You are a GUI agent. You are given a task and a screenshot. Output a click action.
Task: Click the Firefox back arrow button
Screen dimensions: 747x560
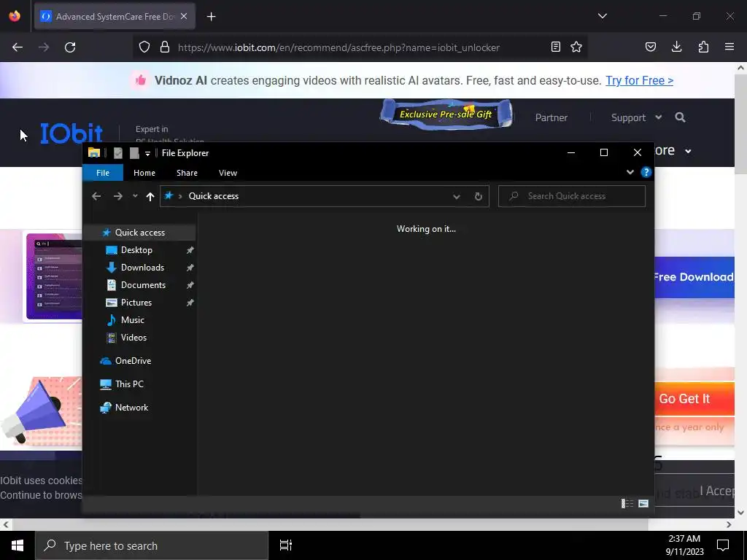(18, 47)
